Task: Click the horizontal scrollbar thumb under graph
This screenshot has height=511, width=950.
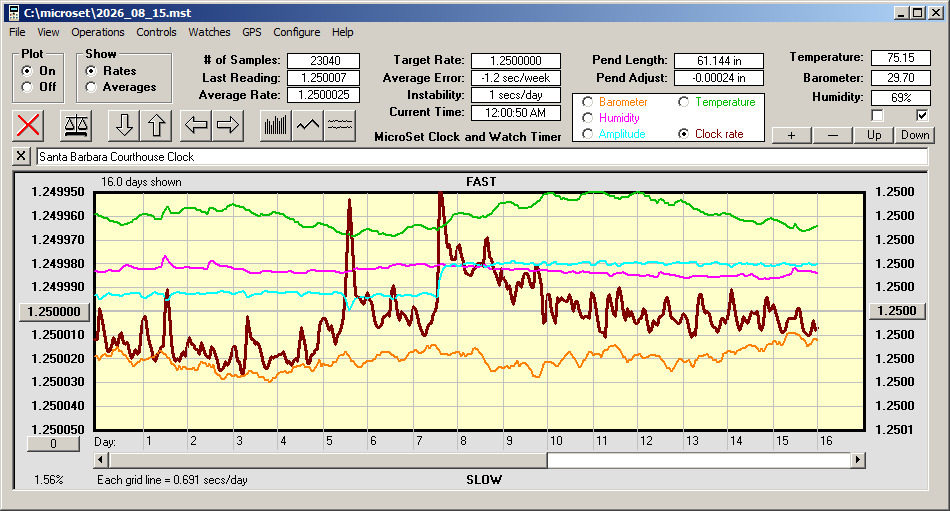Action: [328, 460]
